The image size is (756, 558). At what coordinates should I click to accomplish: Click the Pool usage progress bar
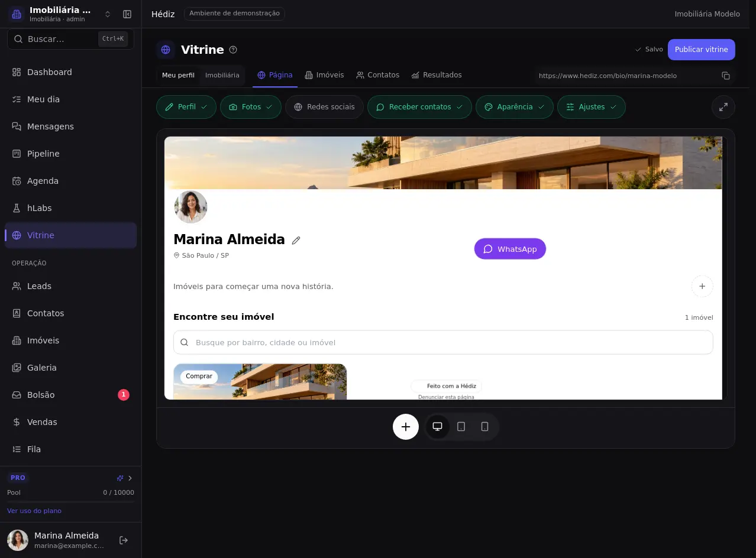(x=70, y=502)
